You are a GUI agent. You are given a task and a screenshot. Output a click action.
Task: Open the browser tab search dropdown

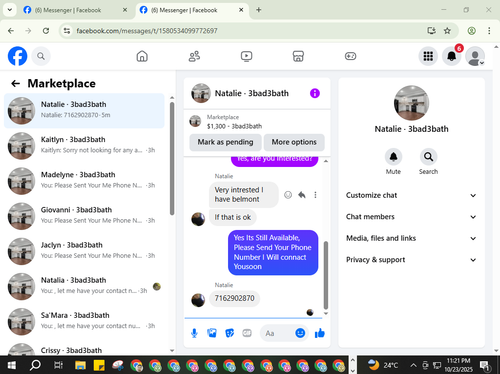[x=10, y=10]
